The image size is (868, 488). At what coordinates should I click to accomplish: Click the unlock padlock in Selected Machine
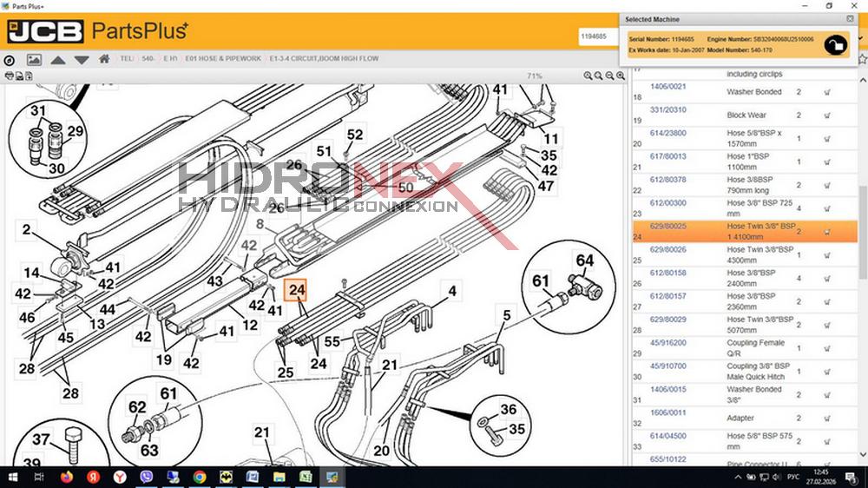click(x=834, y=45)
